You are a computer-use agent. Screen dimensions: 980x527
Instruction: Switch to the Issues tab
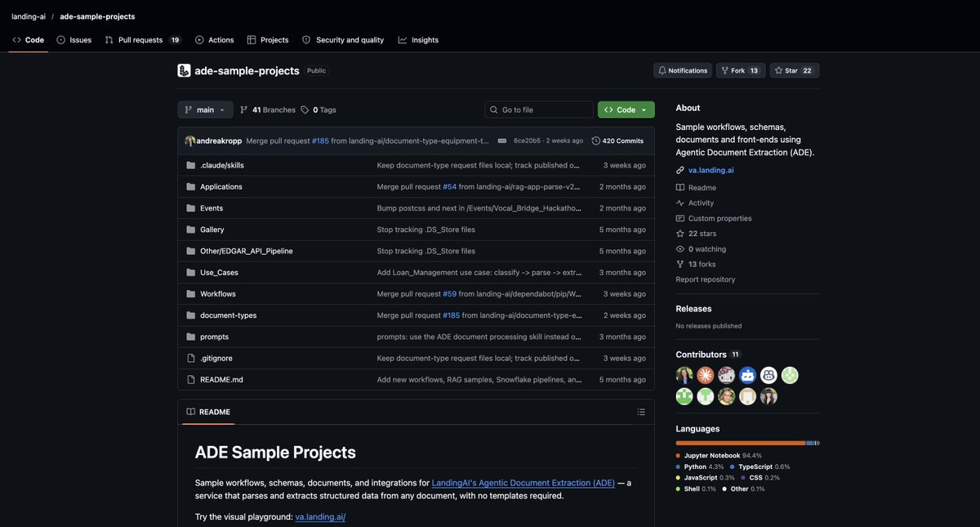pos(74,40)
